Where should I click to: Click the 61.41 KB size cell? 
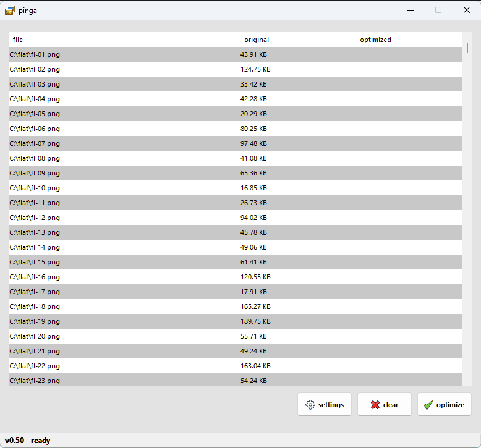click(253, 262)
